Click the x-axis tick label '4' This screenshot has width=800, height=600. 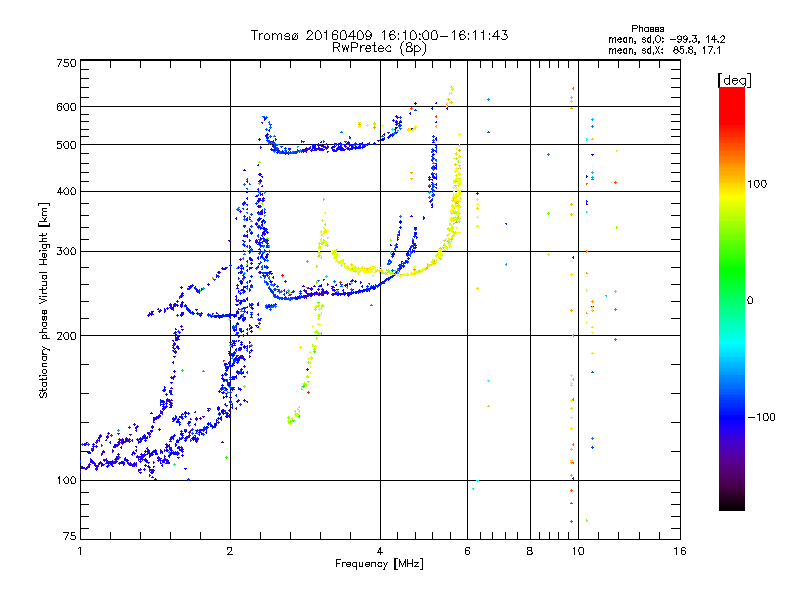click(380, 551)
